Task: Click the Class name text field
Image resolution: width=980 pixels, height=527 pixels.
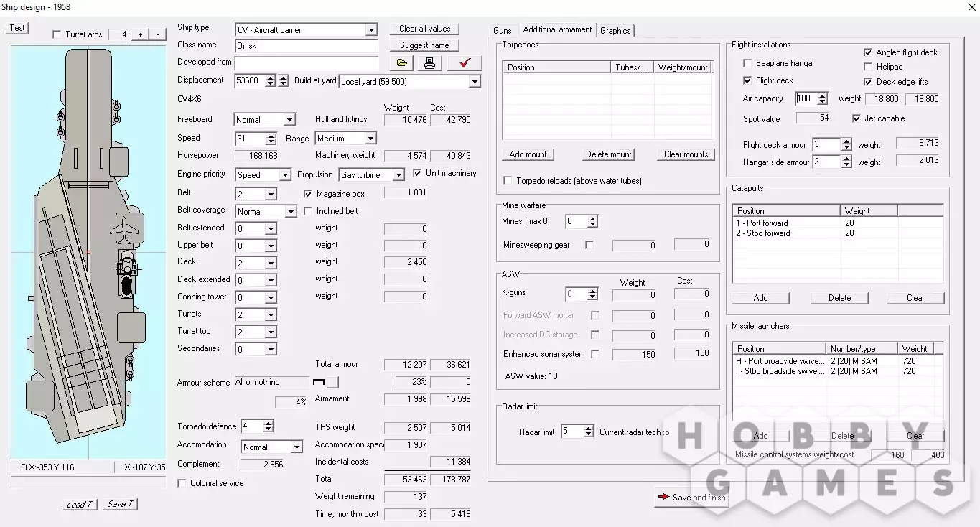Action: coord(306,46)
